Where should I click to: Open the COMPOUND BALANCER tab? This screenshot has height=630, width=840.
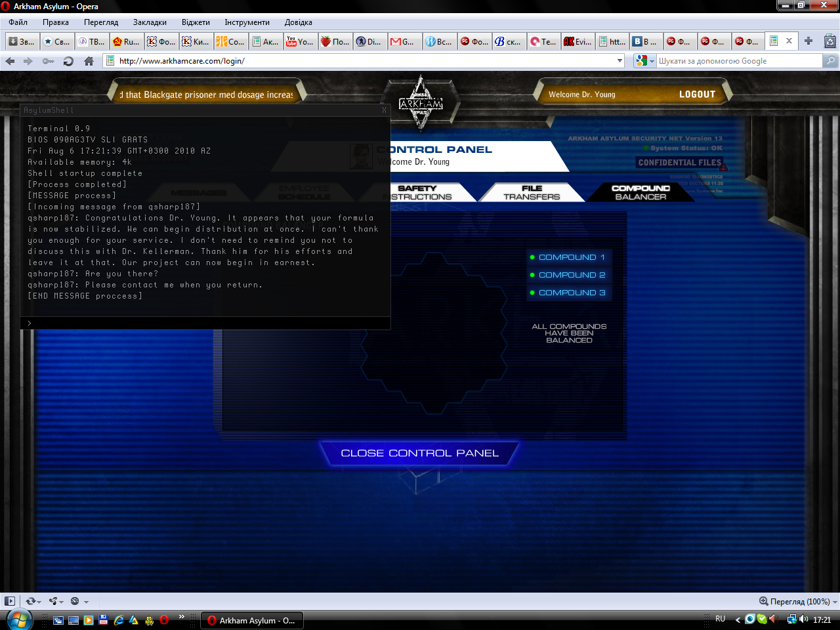(x=640, y=192)
